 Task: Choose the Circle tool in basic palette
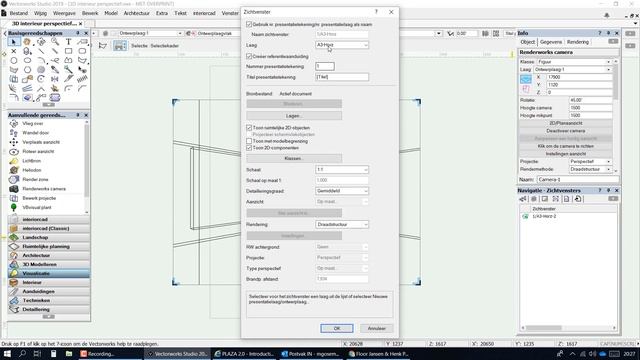click(x=13, y=60)
